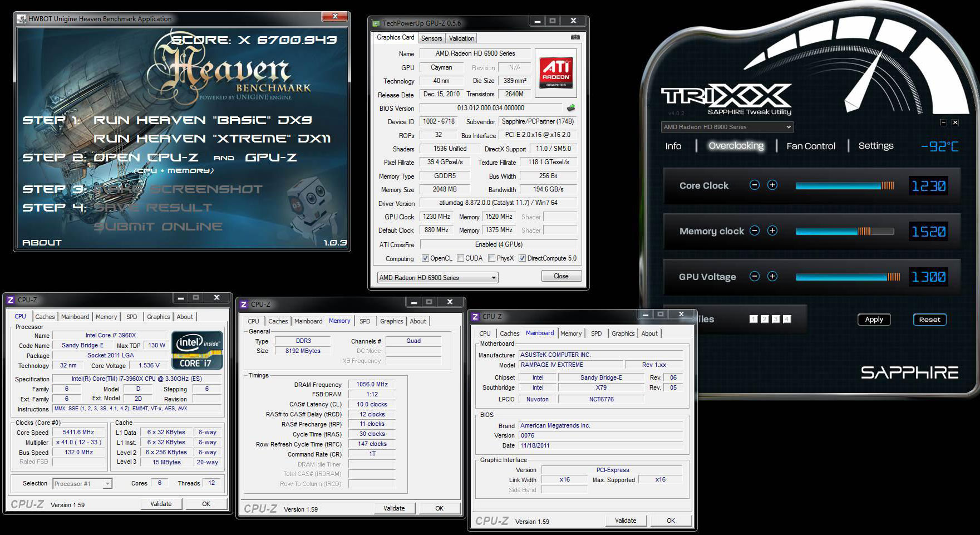Select TRIXX profile slot 4
Screen dimensions: 980x535
[x=787, y=319]
